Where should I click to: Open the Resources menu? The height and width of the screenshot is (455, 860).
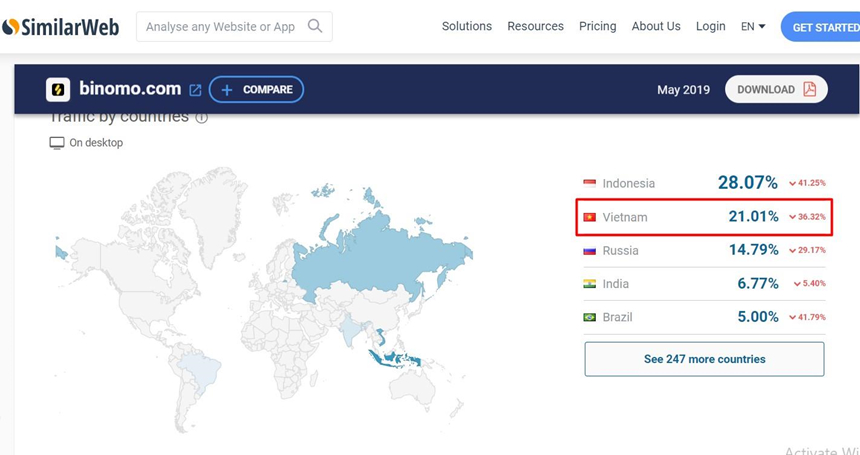(x=535, y=26)
